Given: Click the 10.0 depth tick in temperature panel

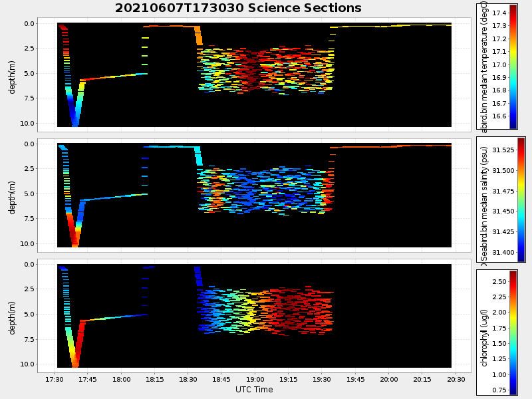Looking at the screenshot, I should 27,123.
